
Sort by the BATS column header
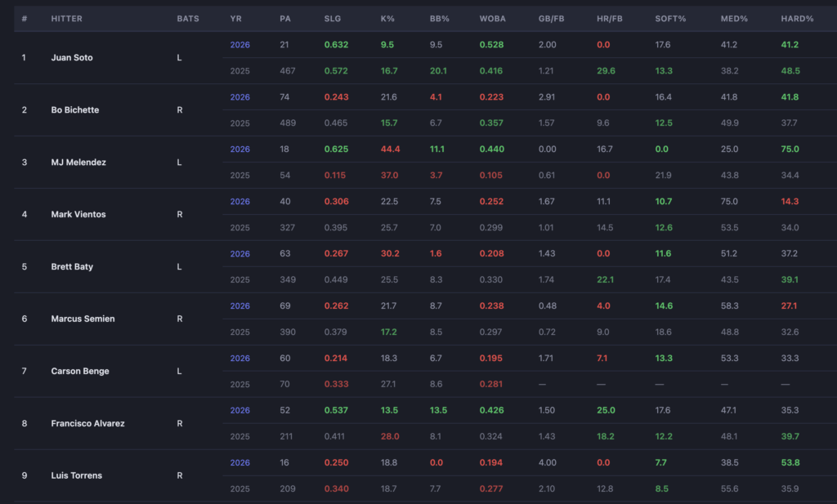tap(188, 19)
